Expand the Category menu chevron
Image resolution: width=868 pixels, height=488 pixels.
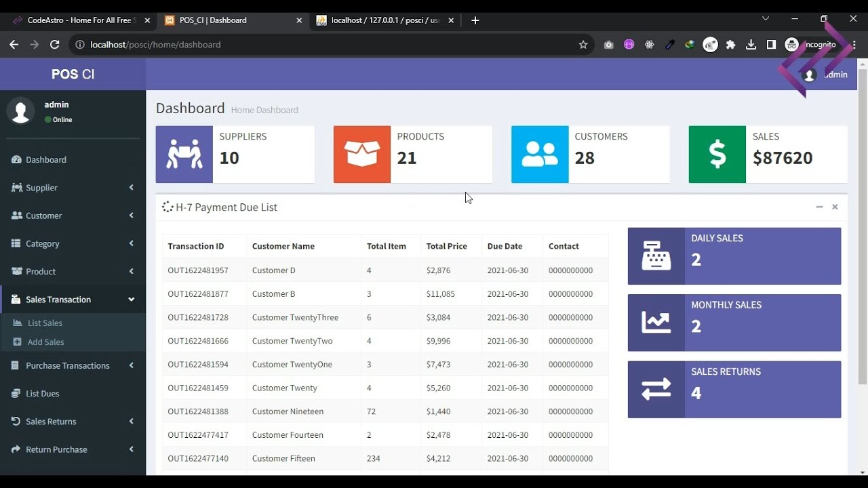tap(132, 243)
